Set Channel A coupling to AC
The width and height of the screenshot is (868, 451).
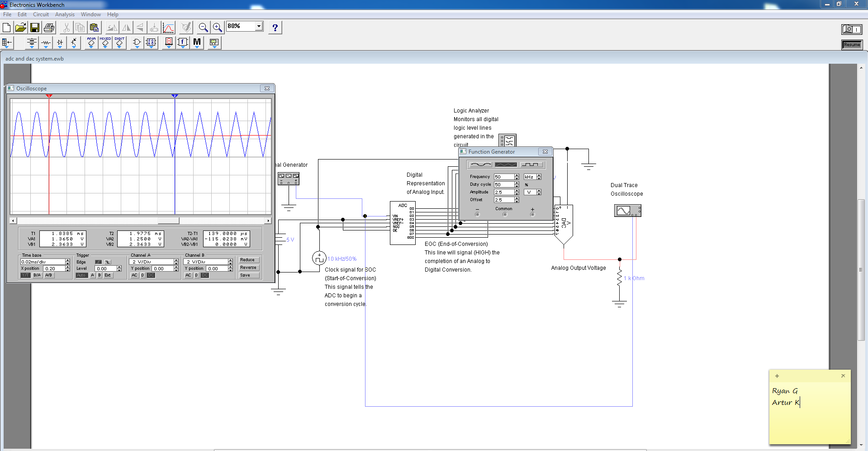(134, 275)
